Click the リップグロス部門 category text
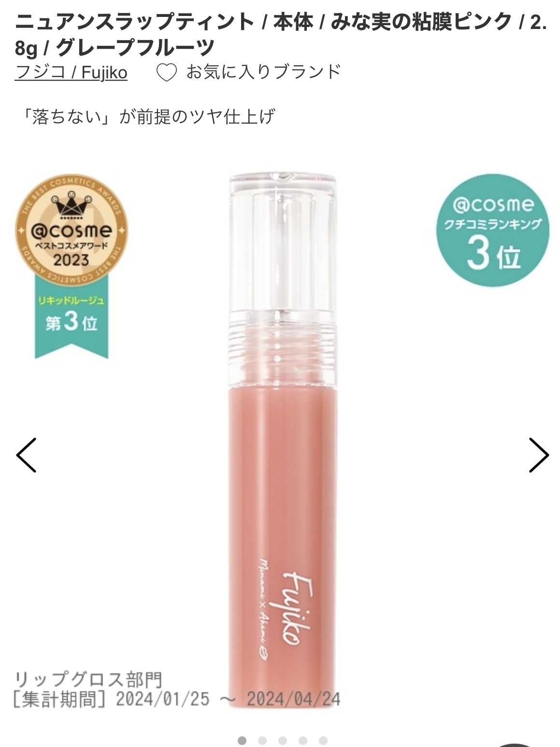Viewport: 560px width, 747px height. coord(87,680)
